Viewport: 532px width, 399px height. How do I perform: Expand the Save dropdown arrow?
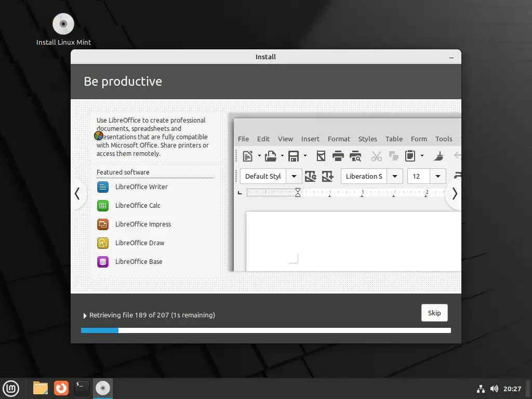[x=305, y=156]
